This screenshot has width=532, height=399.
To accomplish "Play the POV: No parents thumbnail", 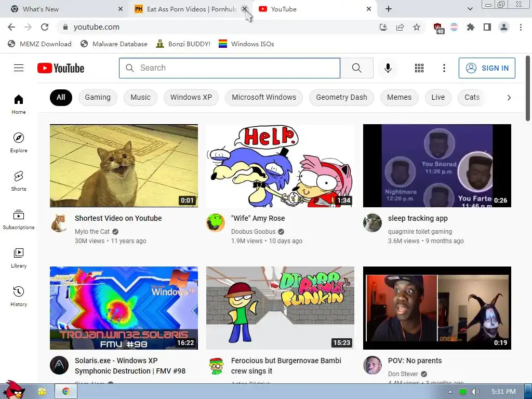I will 437,308.
